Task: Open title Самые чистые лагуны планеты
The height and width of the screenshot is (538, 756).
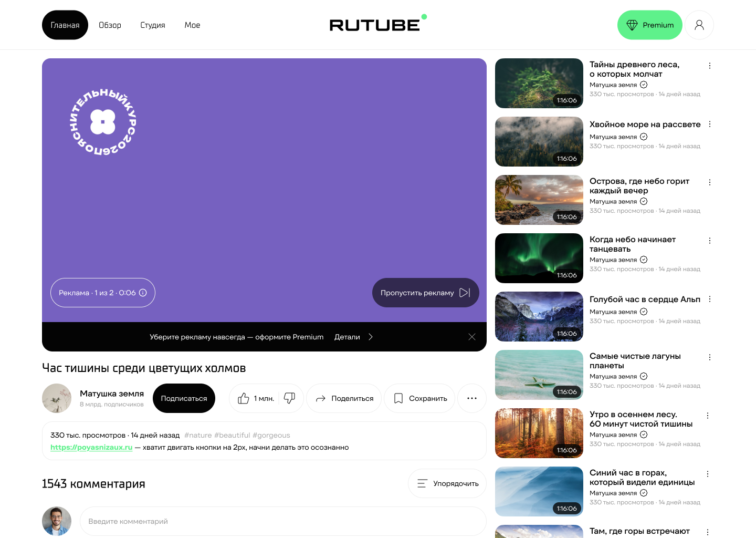Action: pyautogui.click(x=635, y=361)
